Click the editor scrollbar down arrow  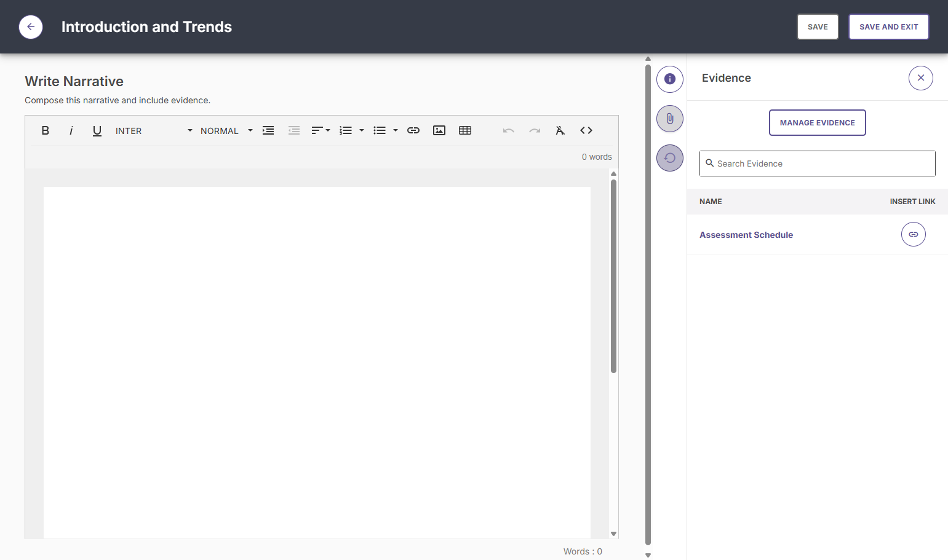pyautogui.click(x=613, y=534)
